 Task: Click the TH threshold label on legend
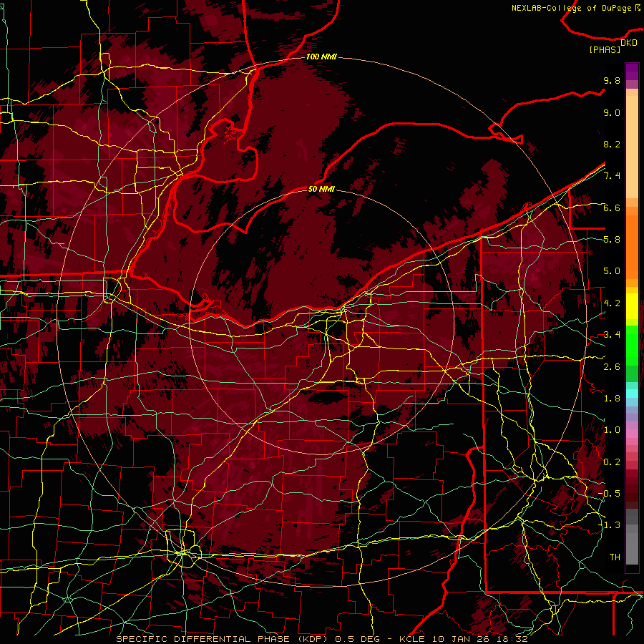click(615, 557)
